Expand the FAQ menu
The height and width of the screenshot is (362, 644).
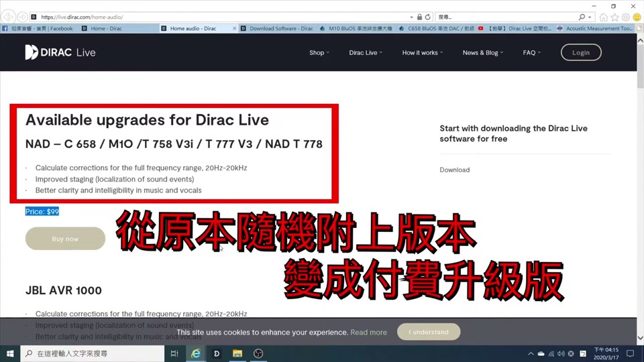point(532,52)
